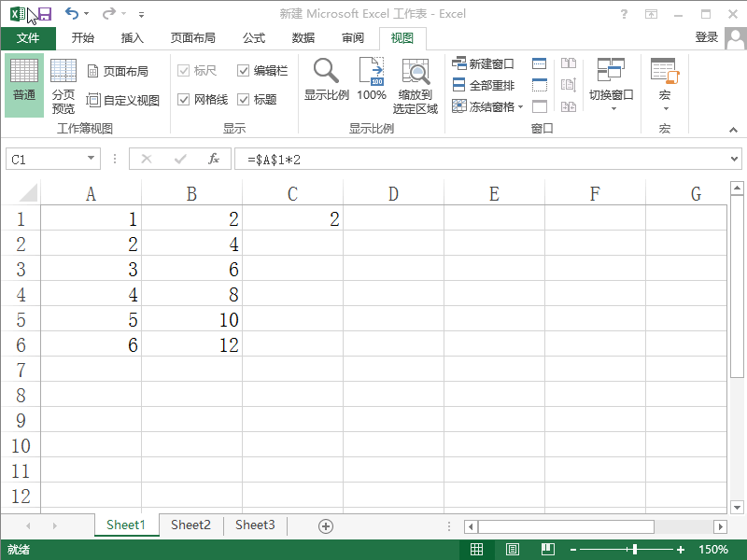
Task: Switch to the Home (开始) tab
Action: [x=82, y=38]
